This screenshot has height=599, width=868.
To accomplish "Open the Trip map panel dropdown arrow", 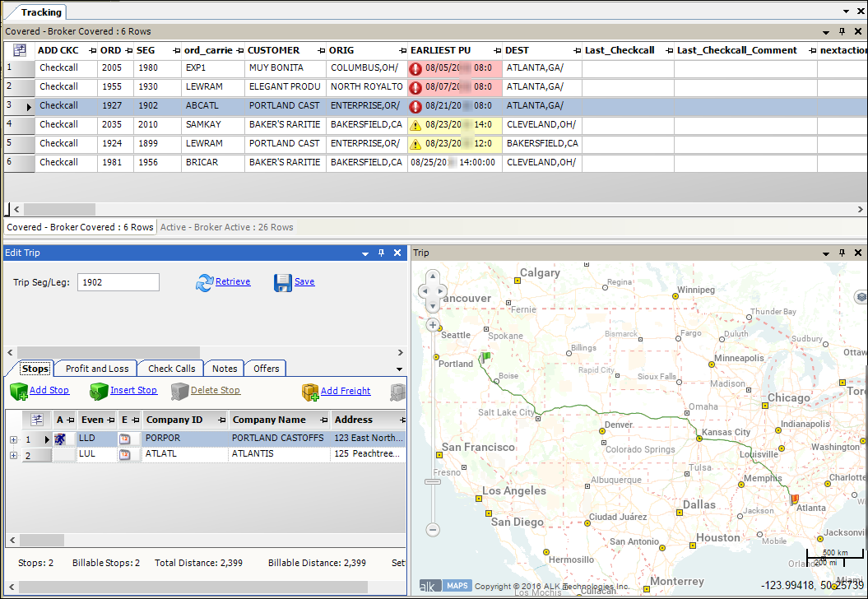I will [x=825, y=253].
